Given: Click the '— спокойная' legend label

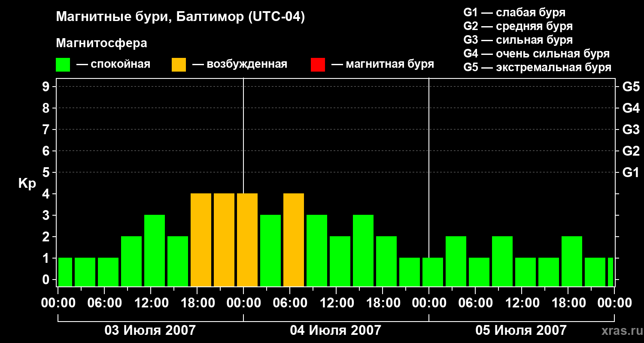Looking at the screenshot, I should click(x=113, y=64).
